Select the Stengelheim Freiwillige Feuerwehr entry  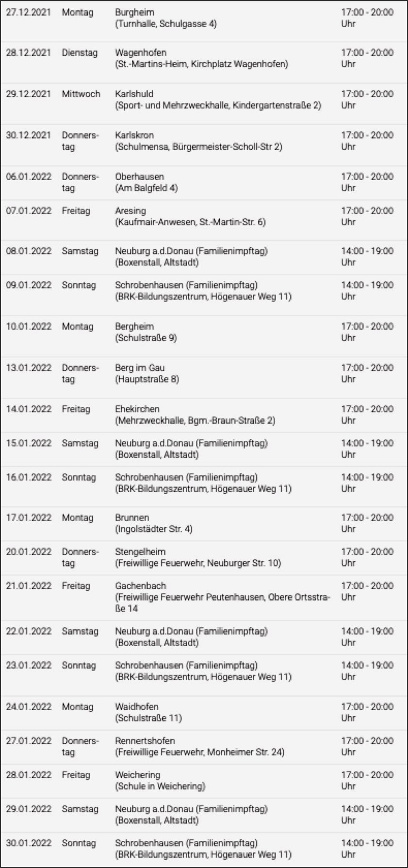point(197,557)
